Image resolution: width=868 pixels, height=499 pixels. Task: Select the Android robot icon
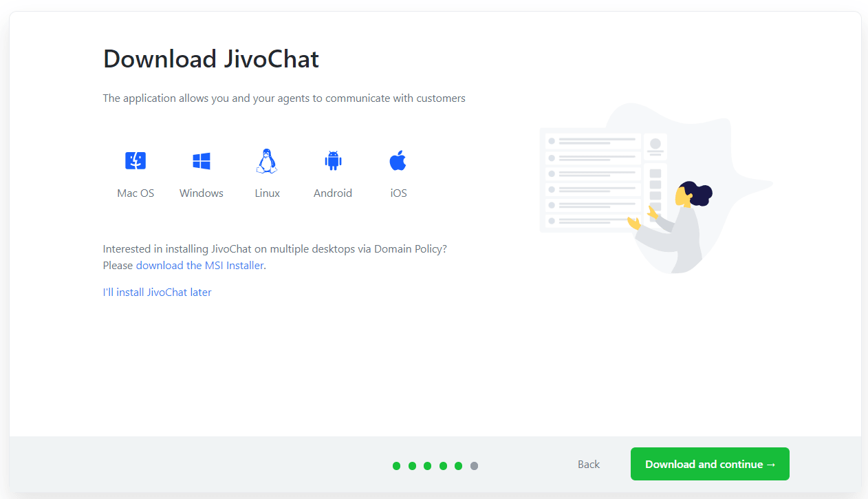[x=333, y=161]
